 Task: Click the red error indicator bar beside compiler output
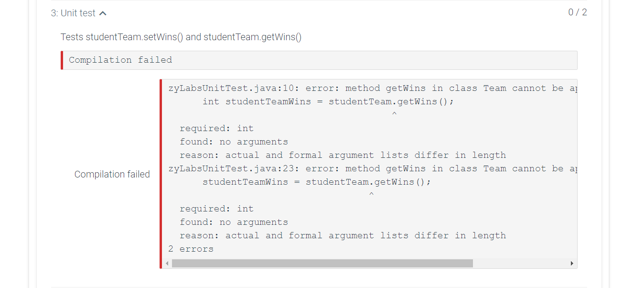pyautogui.click(x=162, y=172)
